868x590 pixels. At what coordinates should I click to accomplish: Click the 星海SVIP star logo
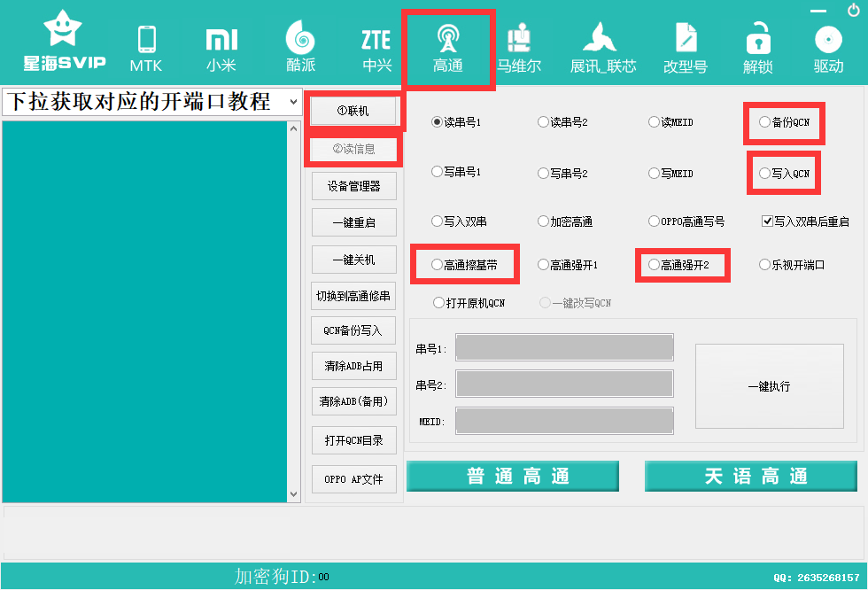click(x=64, y=42)
